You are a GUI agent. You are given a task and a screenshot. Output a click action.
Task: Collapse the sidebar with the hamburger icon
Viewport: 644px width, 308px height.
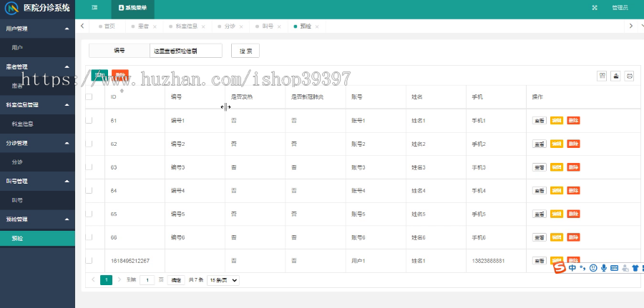click(94, 8)
